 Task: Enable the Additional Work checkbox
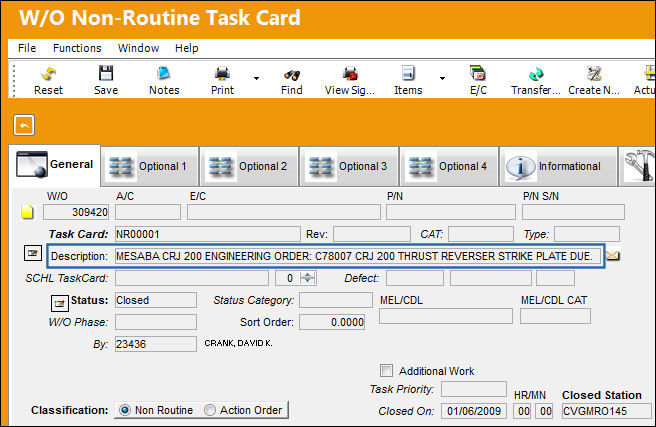click(x=386, y=371)
